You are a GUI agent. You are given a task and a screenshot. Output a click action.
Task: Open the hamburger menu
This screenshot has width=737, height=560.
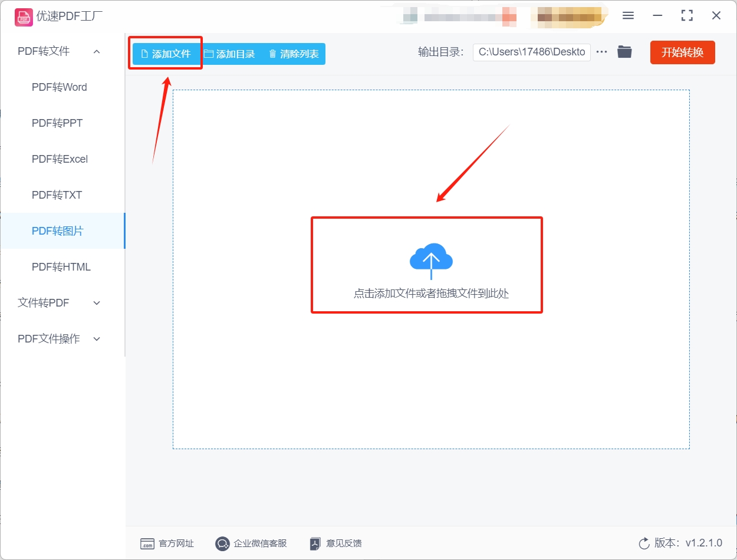tap(628, 16)
